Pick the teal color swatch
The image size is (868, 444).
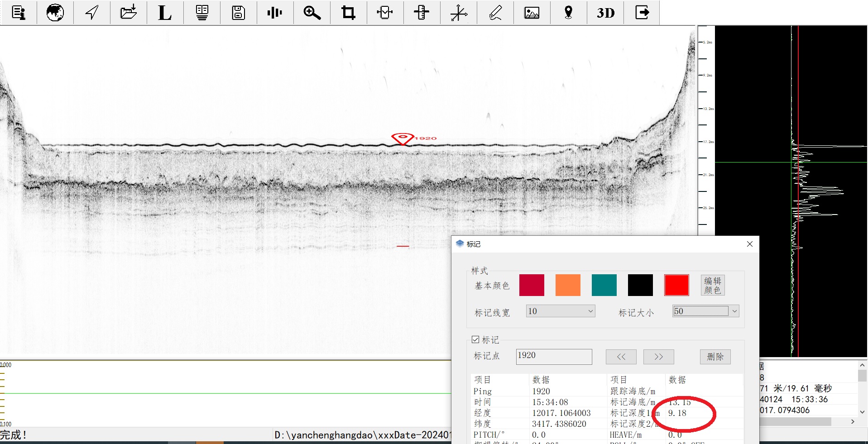coord(604,285)
